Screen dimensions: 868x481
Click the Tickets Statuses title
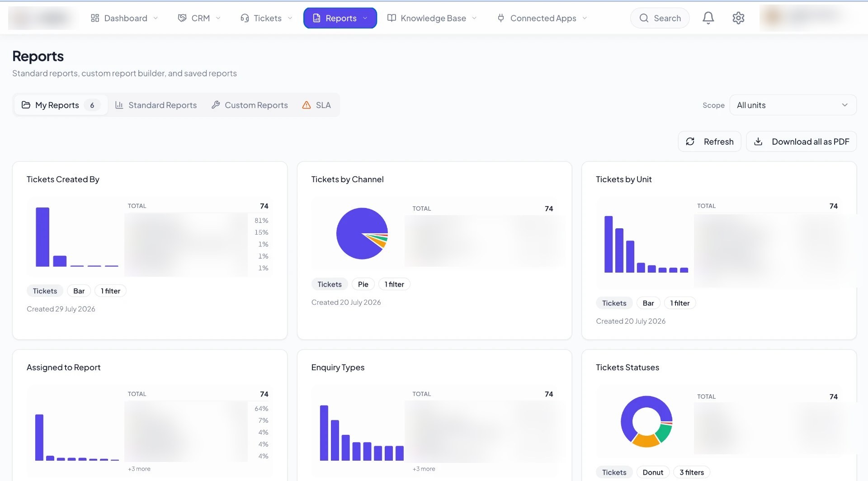click(627, 368)
